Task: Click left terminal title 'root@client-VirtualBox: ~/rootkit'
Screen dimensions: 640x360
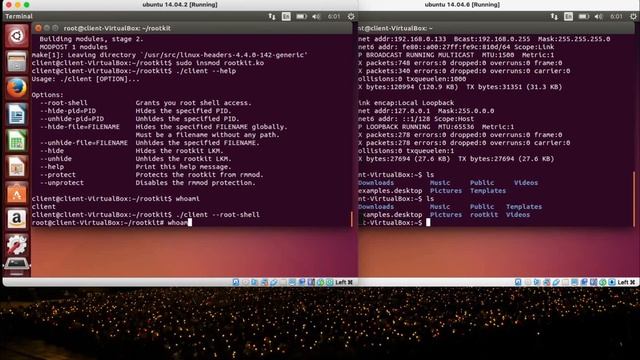Action: (x=117, y=28)
